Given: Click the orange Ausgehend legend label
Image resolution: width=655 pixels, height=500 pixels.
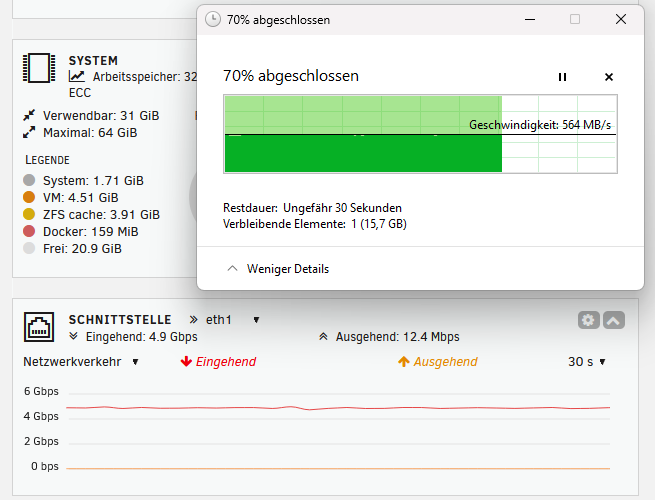Looking at the screenshot, I should point(445,362).
